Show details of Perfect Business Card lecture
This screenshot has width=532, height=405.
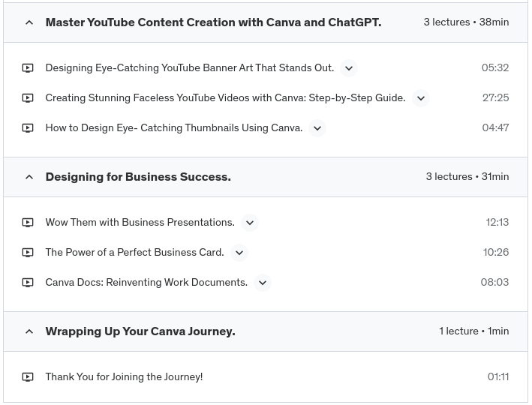(x=239, y=253)
